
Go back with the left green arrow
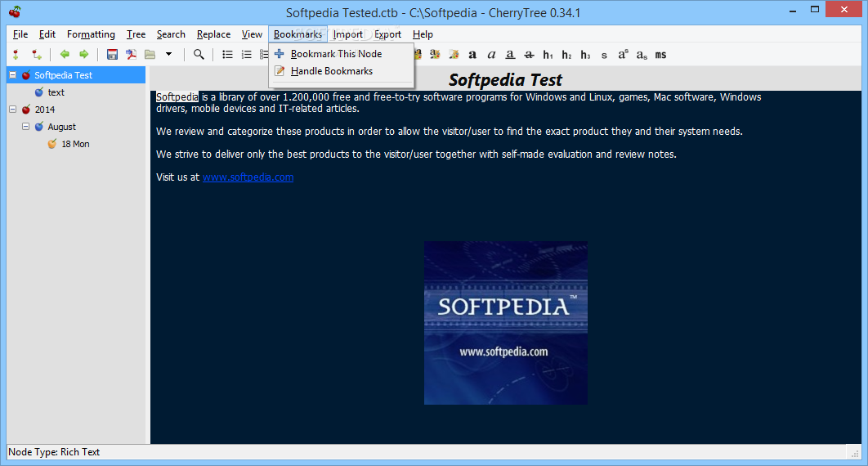(65, 54)
